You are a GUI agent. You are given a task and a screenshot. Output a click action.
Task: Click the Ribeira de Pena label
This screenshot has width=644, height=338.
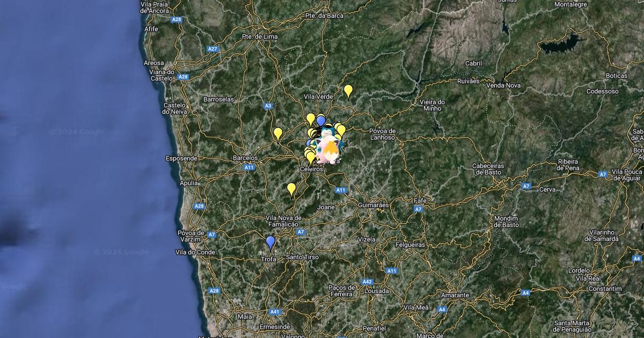pyautogui.click(x=568, y=165)
